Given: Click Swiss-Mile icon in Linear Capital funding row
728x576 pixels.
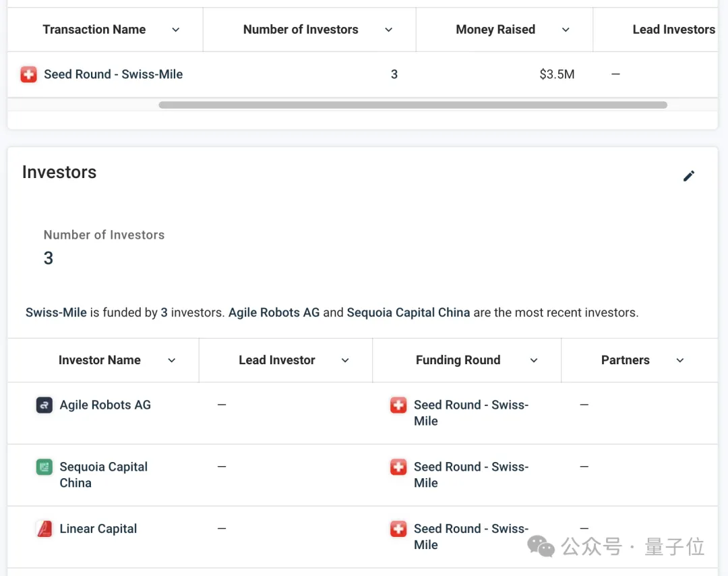Looking at the screenshot, I should tap(398, 529).
